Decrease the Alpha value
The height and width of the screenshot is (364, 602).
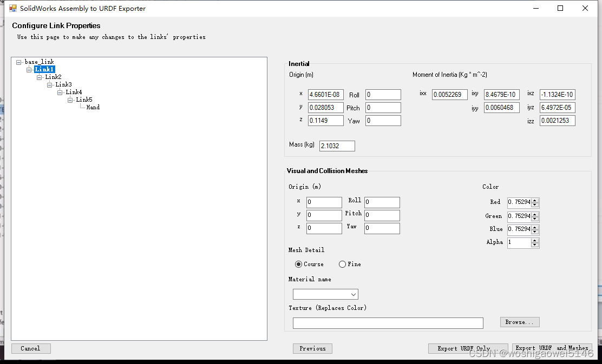coord(535,244)
